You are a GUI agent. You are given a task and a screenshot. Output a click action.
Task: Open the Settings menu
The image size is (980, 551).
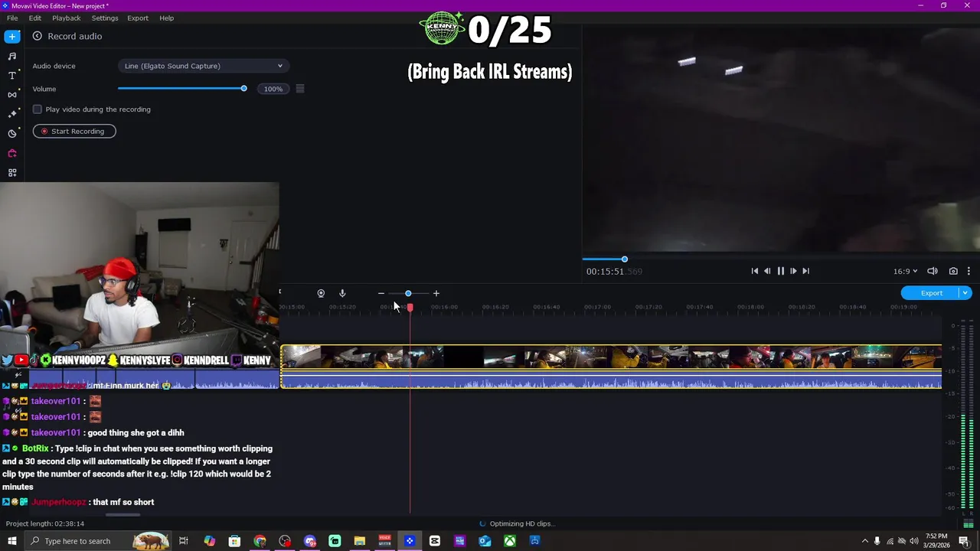pos(105,18)
